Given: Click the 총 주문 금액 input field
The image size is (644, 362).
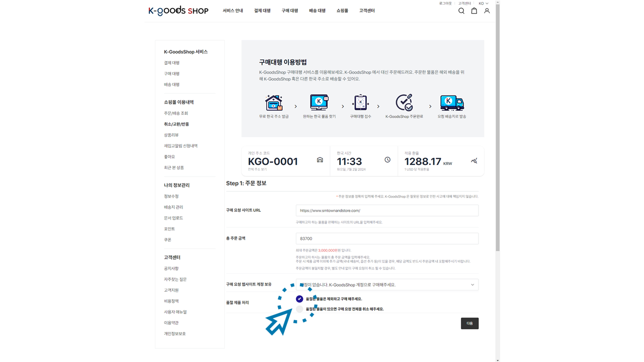Looking at the screenshot, I should click(387, 239).
